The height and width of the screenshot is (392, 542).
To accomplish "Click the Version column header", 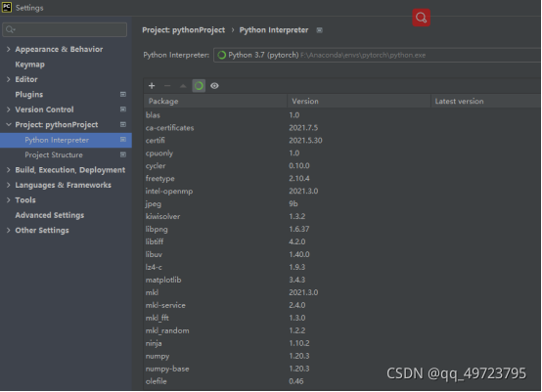I will [x=359, y=102].
